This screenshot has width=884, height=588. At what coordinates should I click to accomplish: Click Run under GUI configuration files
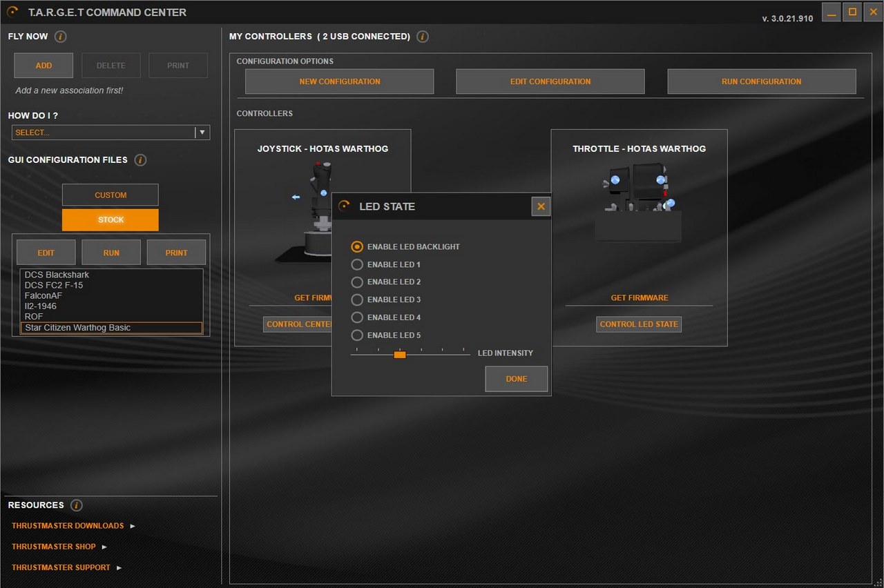click(x=111, y=253)
